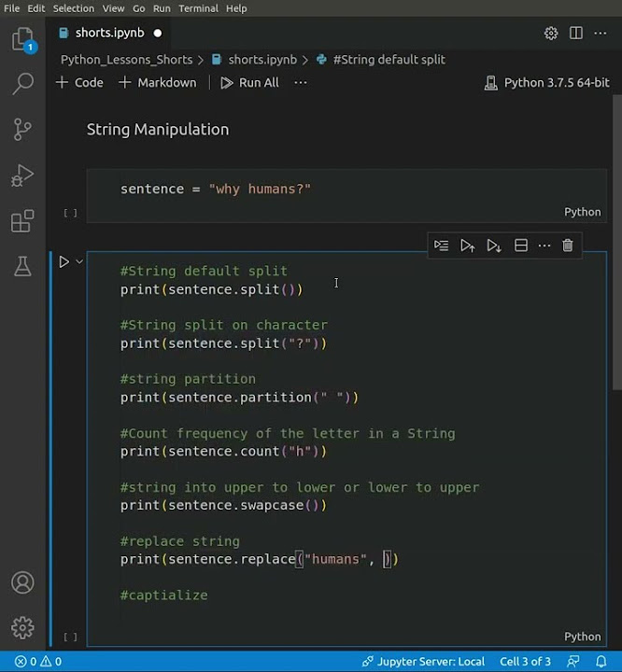
Task: Click the vertical scrollbar thumb
Action: pyautogui.click(x=616, y=242)
